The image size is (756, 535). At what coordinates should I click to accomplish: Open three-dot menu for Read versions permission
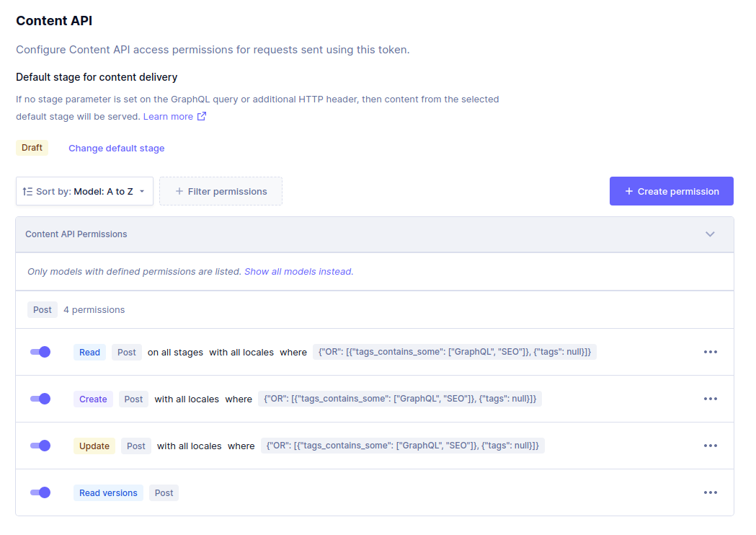711,492
